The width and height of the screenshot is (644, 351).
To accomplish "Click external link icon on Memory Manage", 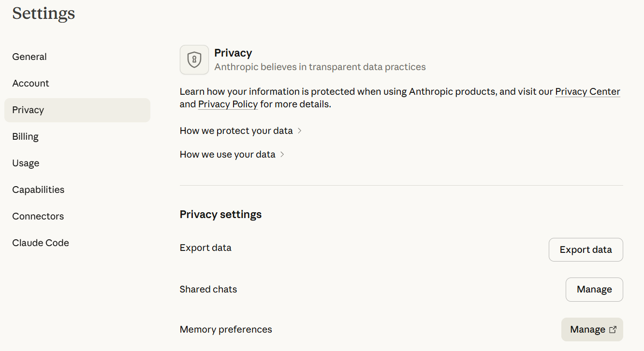I will (x=613, y=330).
